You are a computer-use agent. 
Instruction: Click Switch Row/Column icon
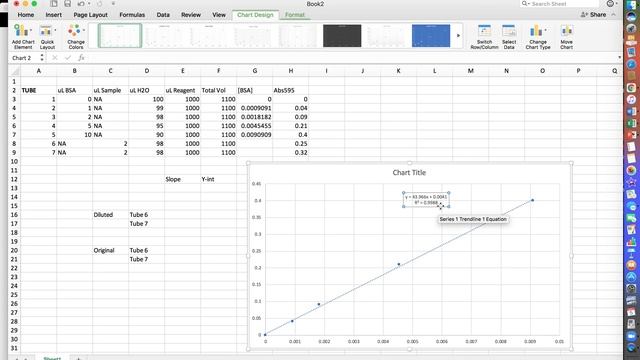484,31
